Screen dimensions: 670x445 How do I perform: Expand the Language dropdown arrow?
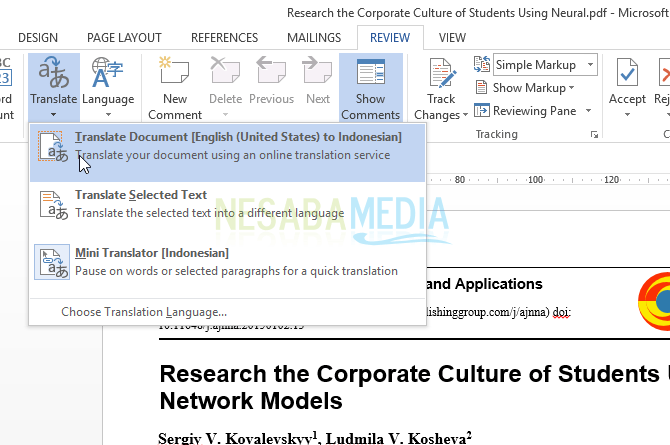point(108,115)
